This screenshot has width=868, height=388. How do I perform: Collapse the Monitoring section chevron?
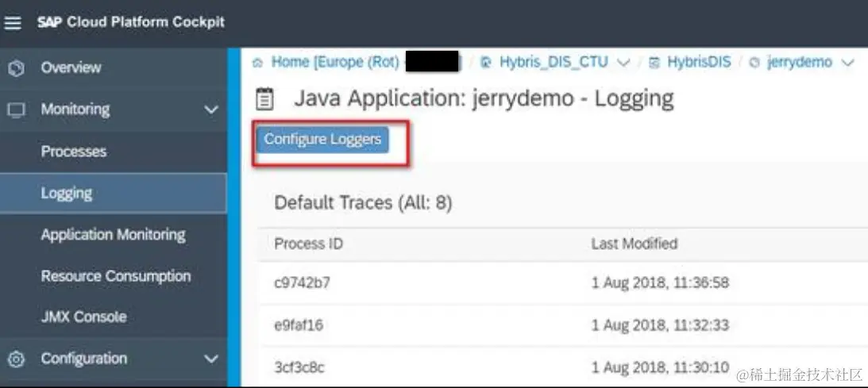coord(211,110)
